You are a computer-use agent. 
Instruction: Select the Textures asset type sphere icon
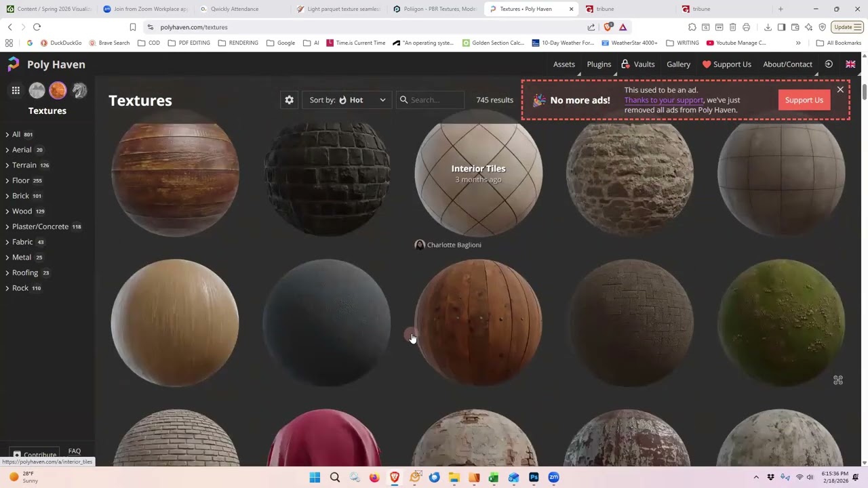[58, 90]
